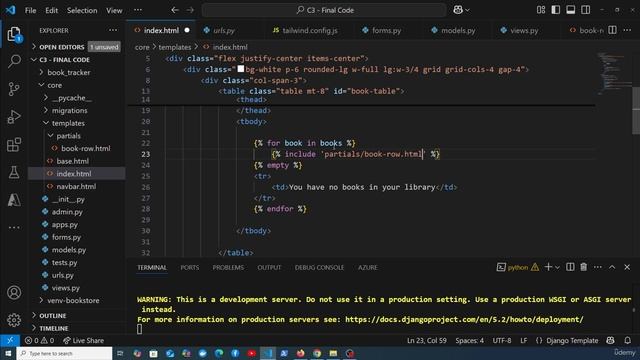Open the Edit menu

click(x=51, y=10)
